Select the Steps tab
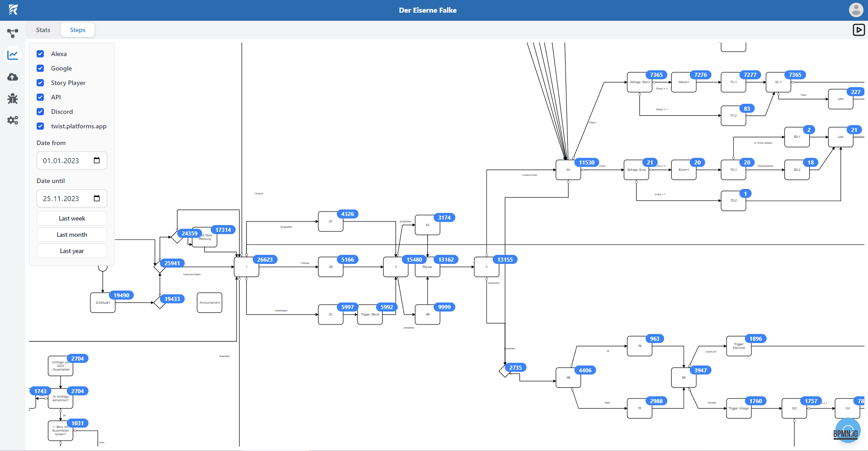Image resolution: width=868 pixels, height=451 pixels. 77,29
